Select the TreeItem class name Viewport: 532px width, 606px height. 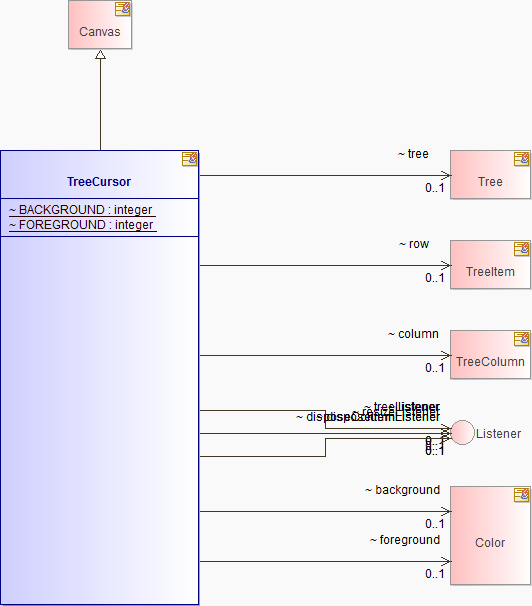[490, 272]
